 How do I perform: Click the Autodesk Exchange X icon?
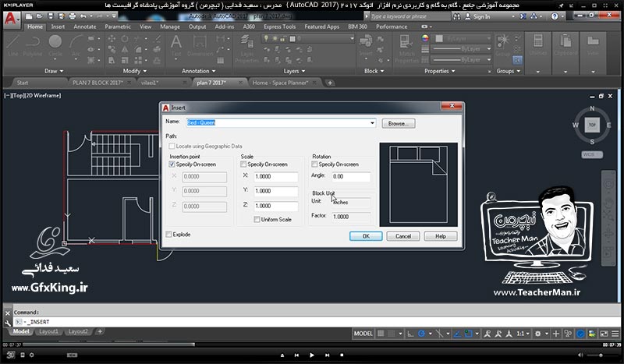point(523,16)
